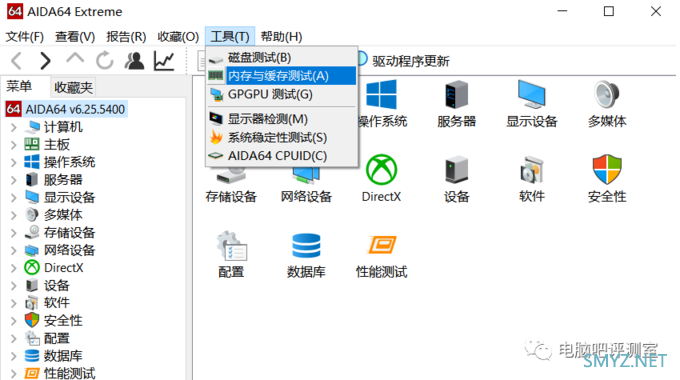Select 安全性 in the left tree
The height and width of the screenshot is (380, 680).
[x=63, y=321]
